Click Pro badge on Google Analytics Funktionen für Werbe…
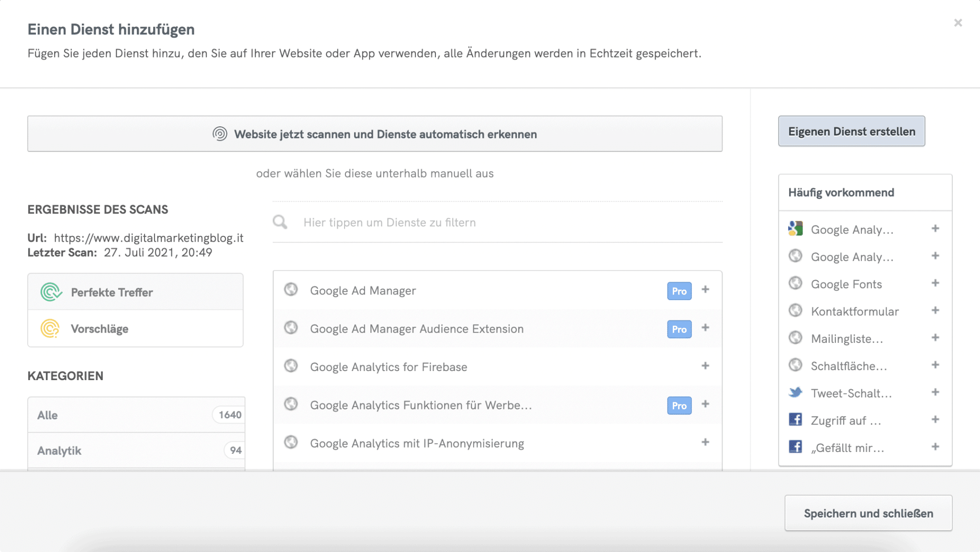Viewport: 980px width, 552px height. point(679,406)
